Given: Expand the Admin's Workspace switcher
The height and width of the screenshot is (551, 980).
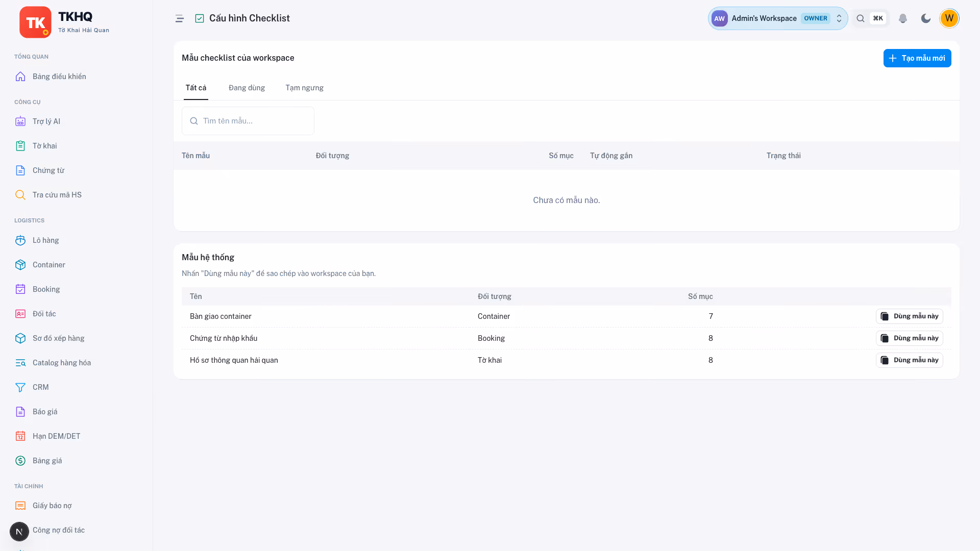Looking at the screenshot, I should pos(778,18).
